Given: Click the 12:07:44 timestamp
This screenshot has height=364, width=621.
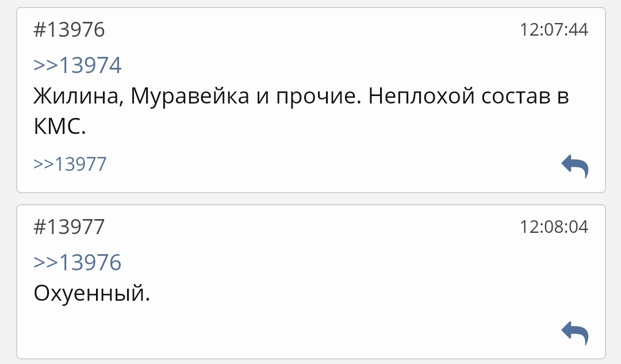Looking at the screenshot, I should 554,30.
